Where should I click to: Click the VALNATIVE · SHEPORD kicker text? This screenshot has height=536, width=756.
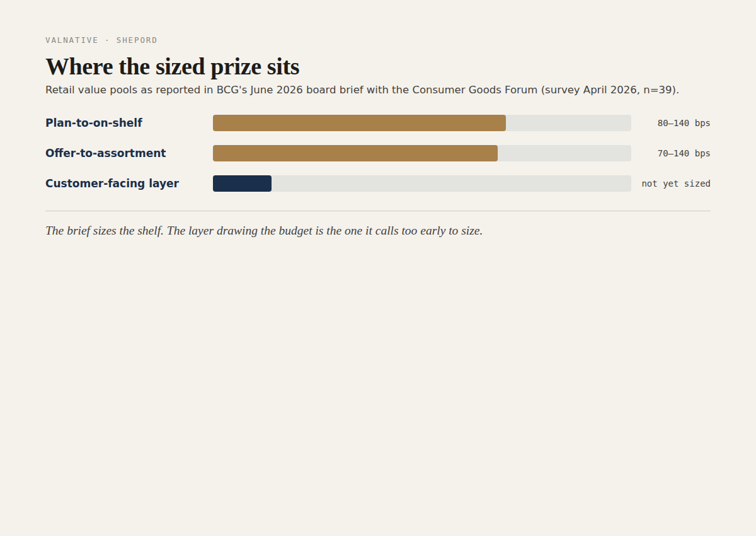[101, 40]
